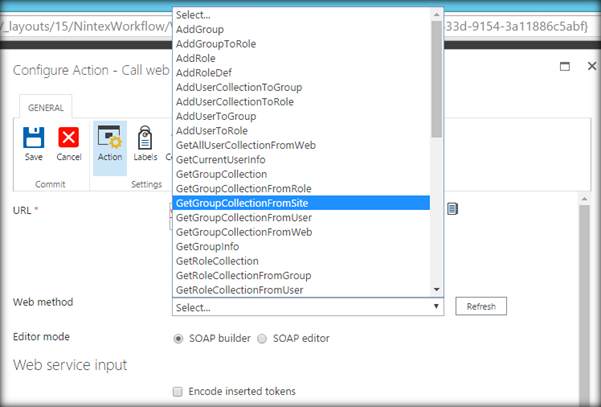This screenshot has height=407, width=601.
Task: Click the red Cancel icon
Action: click(69, 137)
